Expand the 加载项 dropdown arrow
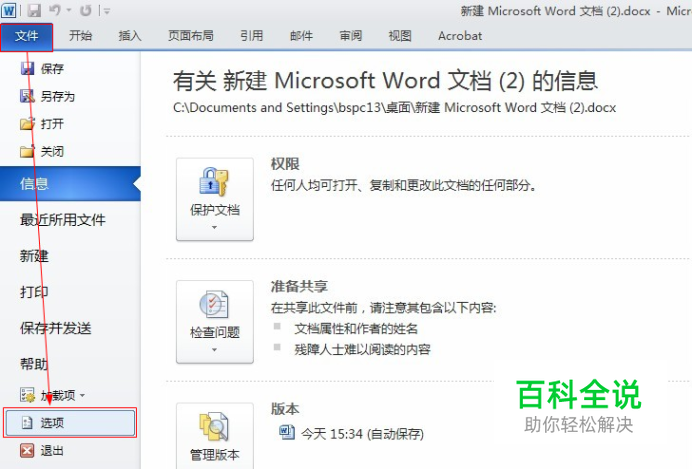The height and width of the screenshot is (469, 692). coord(82,396)
